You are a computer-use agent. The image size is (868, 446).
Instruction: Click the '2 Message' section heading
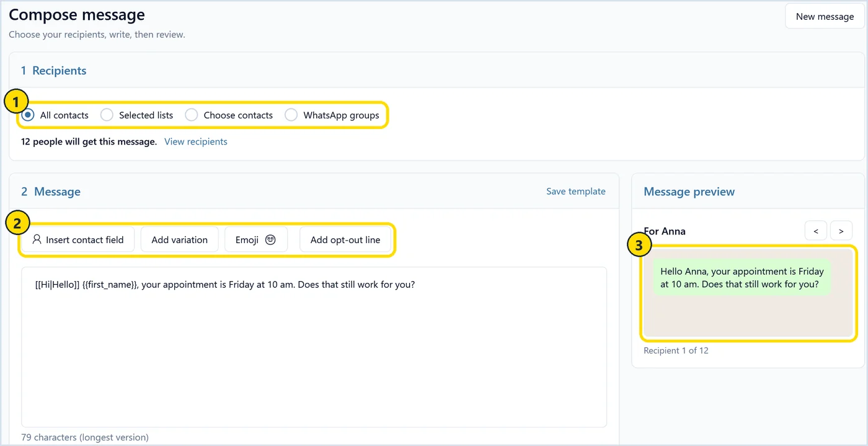pyautogui.click(x=51, y=192)
